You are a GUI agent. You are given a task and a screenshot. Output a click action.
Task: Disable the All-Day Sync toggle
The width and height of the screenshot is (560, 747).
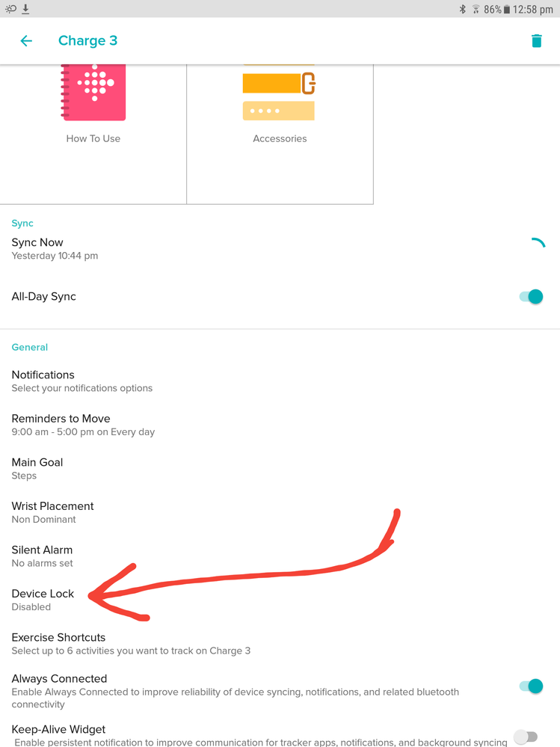530,297
